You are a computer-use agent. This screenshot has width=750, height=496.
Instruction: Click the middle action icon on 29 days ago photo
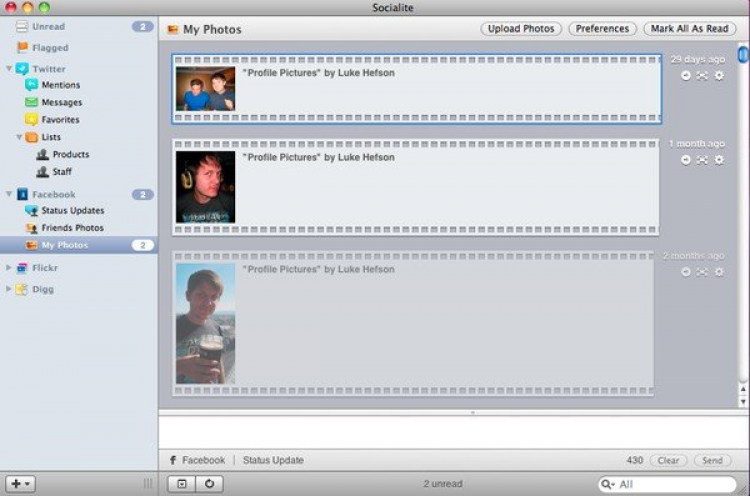(702, 76)
